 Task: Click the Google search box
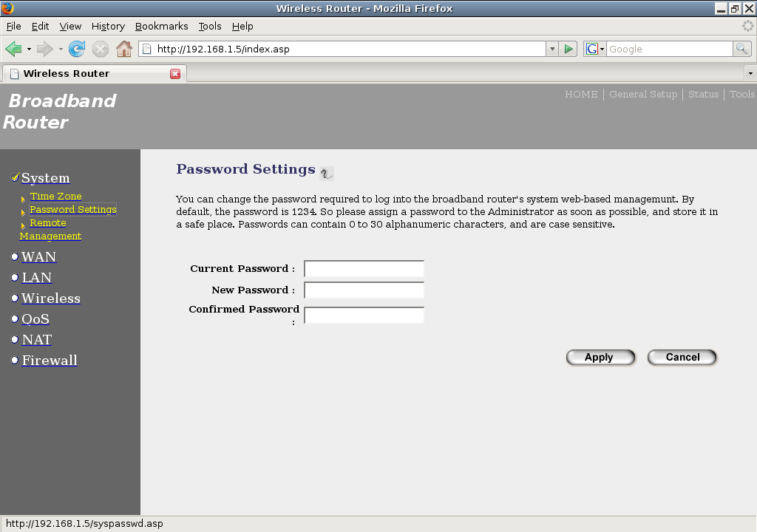tap(669, 49)
